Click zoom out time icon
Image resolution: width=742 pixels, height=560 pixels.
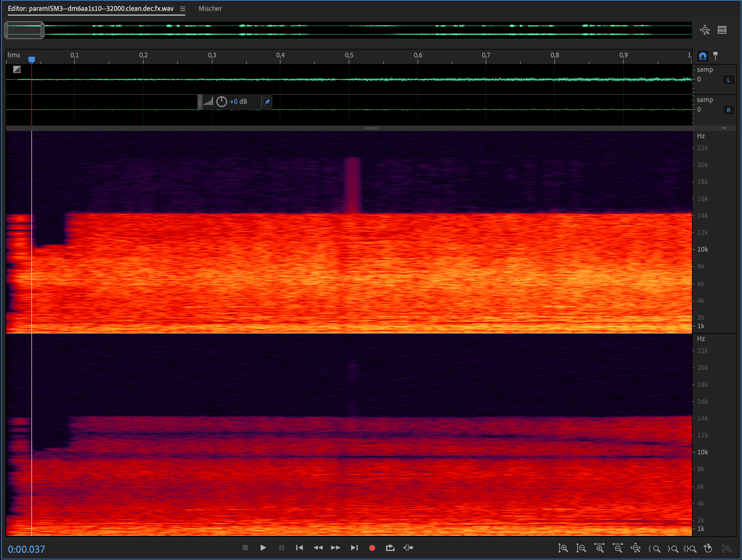point(617,548)
